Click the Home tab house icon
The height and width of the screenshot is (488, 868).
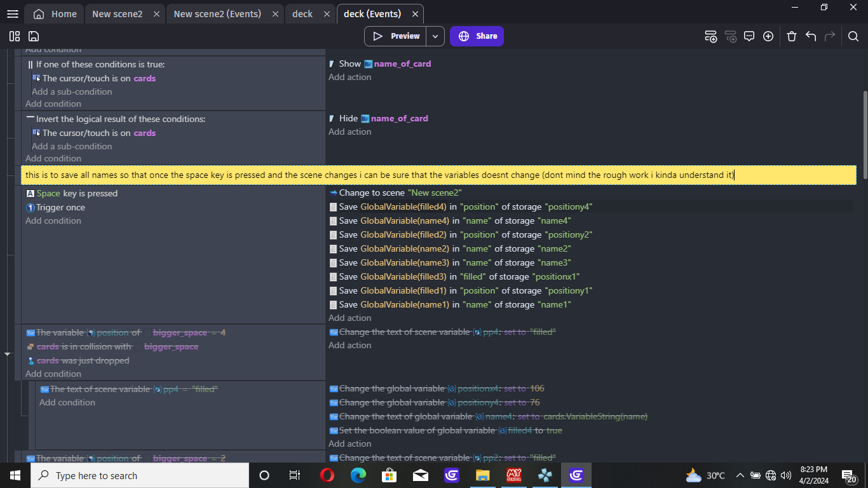(x=39, y=14)
